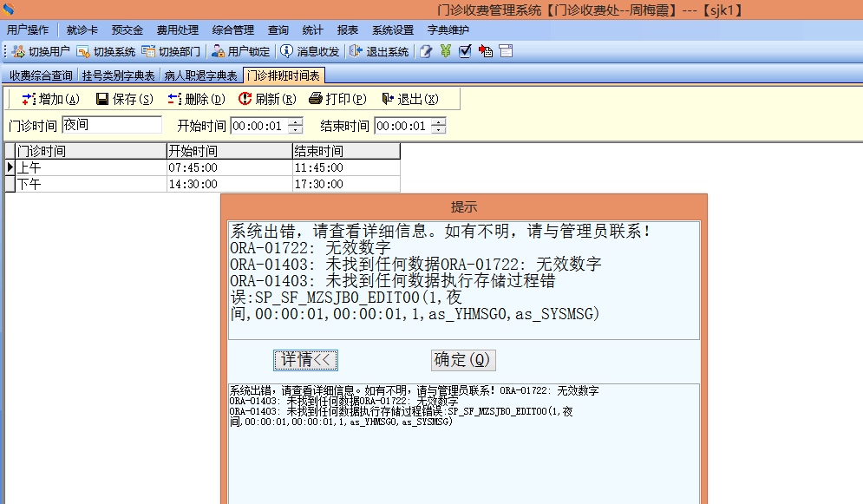Click the 开始时间 time field
Screen dimensions: 863x504
point(259,126)
